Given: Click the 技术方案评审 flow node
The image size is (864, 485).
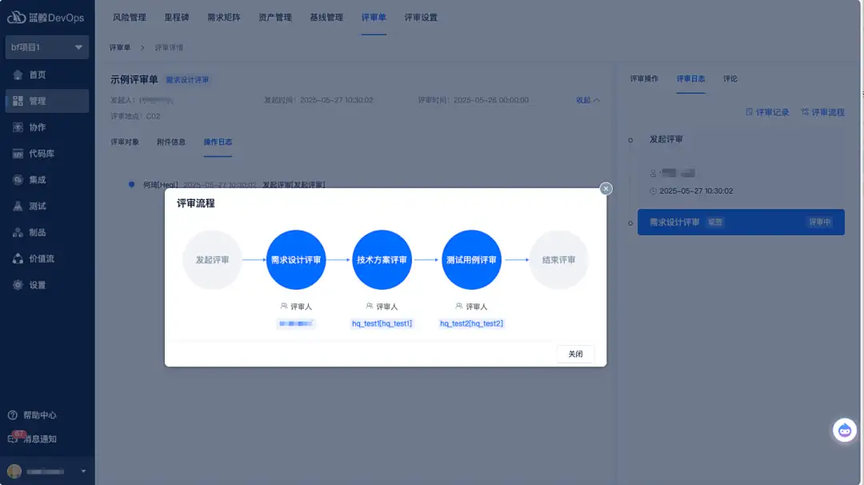Looking at the screenshot, I should click(x=382, y=260).
